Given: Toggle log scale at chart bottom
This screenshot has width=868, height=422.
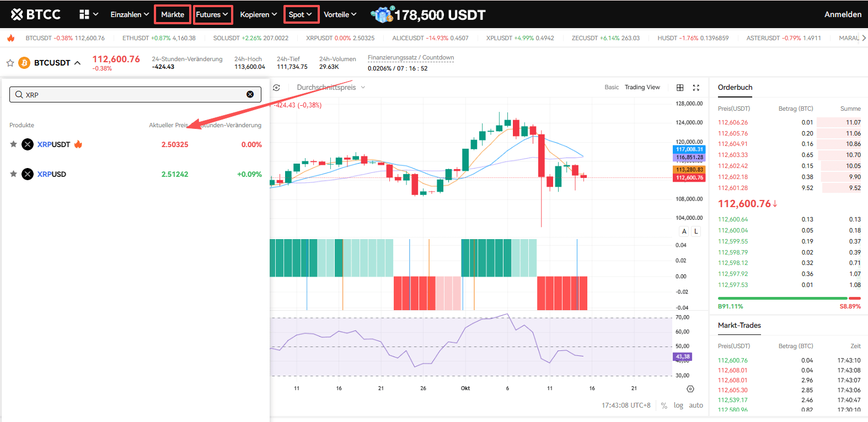Looking at the screenshot, I should (678, 405).
